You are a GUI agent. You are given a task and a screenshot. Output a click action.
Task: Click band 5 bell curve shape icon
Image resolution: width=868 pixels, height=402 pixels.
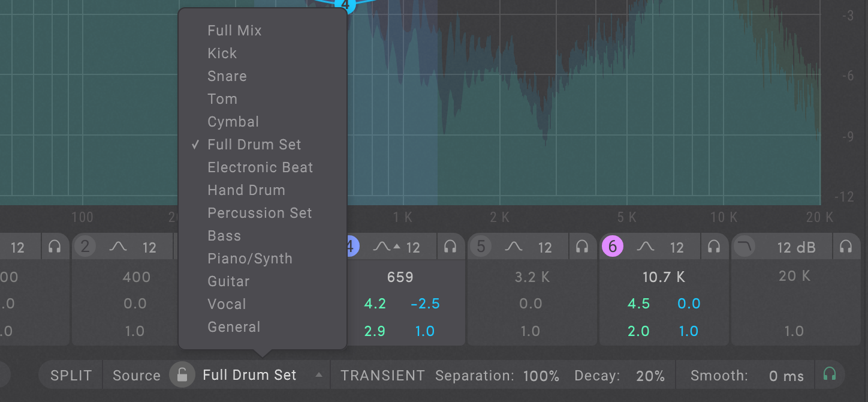(513, 247)
